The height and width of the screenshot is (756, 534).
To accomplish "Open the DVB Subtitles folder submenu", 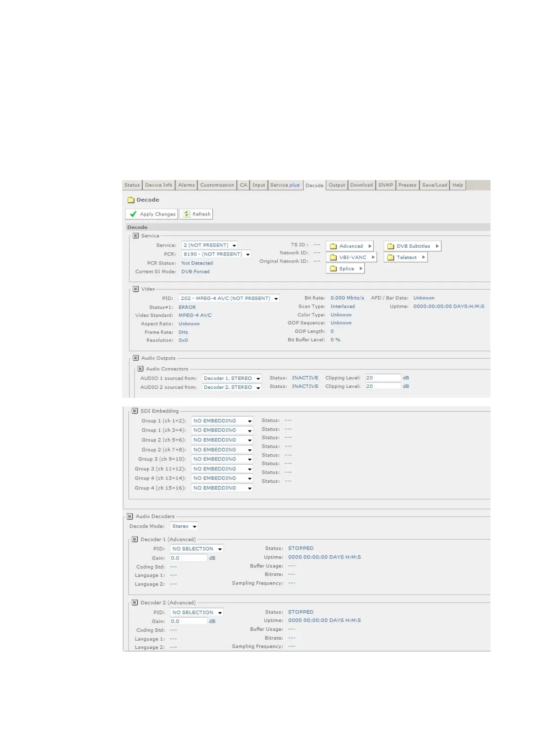I will [412, 246].
